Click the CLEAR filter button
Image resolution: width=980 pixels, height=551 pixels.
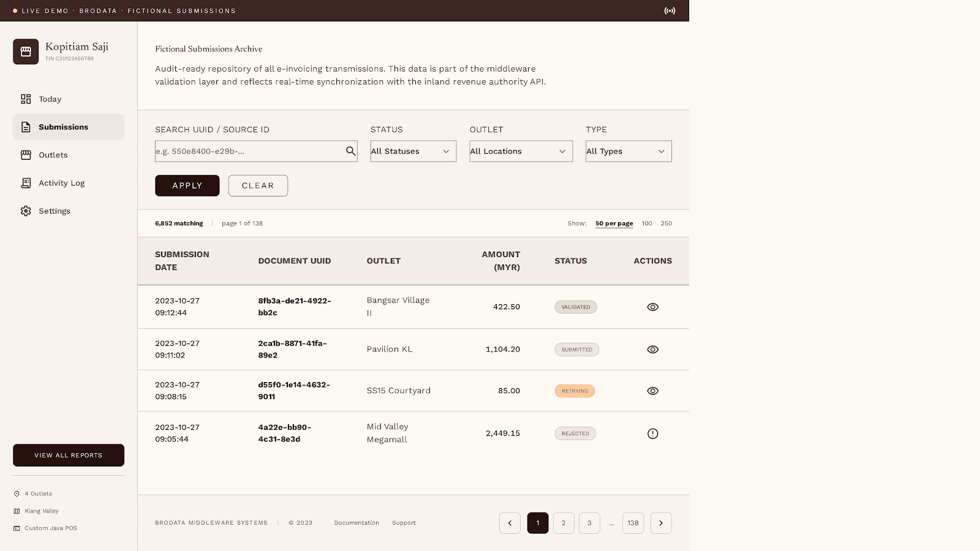(258, 186)
